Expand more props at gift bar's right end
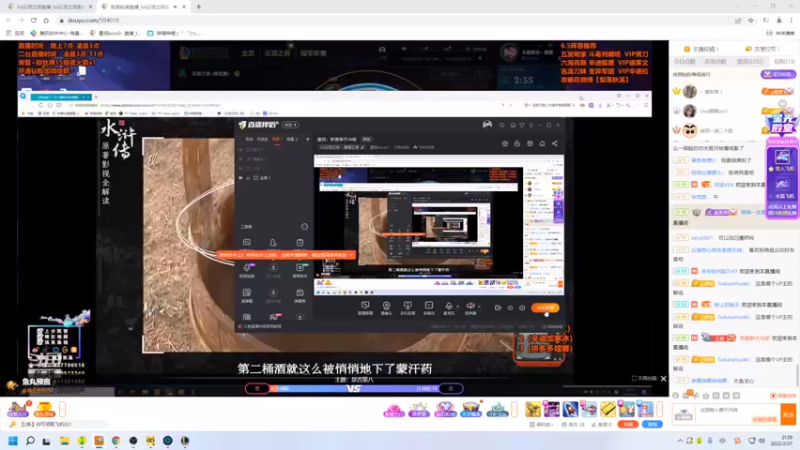 (660, 409)
